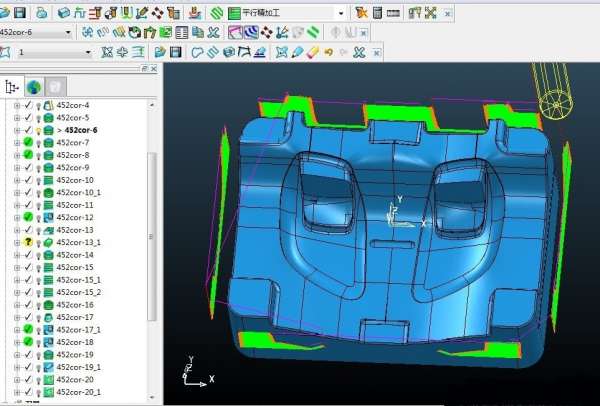Click the blue outline boundary shape icon
Screen dimensions: 600x406
197,52
